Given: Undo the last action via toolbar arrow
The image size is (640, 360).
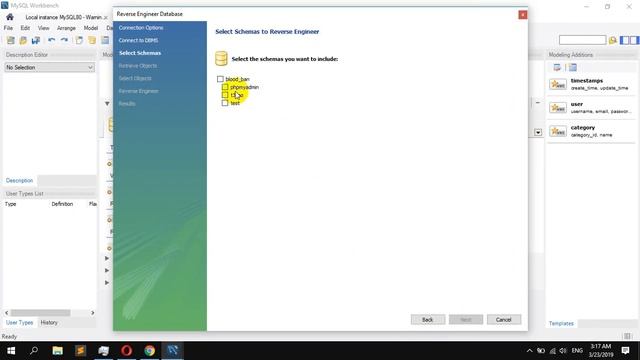Looking at the screenshot, I should click(x=51, y=40).
